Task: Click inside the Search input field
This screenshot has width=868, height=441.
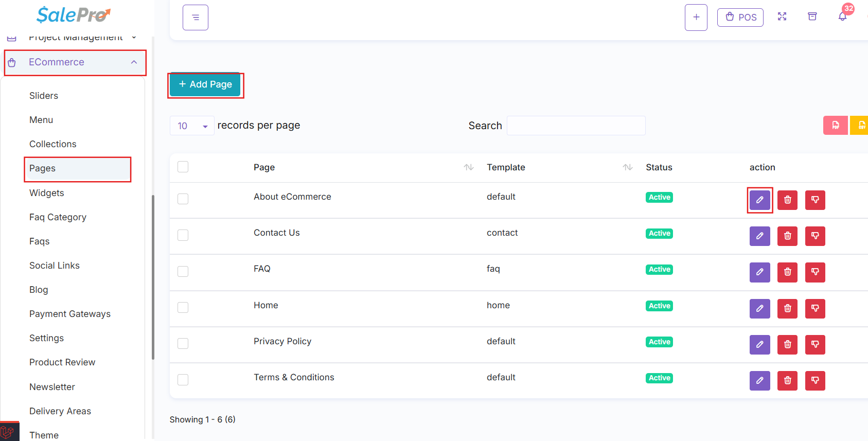Action: click(576, 126)
